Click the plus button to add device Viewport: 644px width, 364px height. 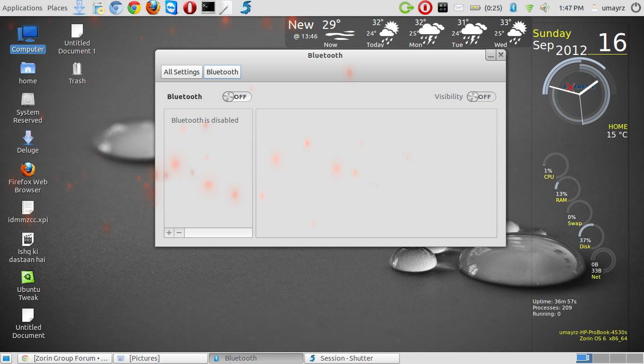169,233
